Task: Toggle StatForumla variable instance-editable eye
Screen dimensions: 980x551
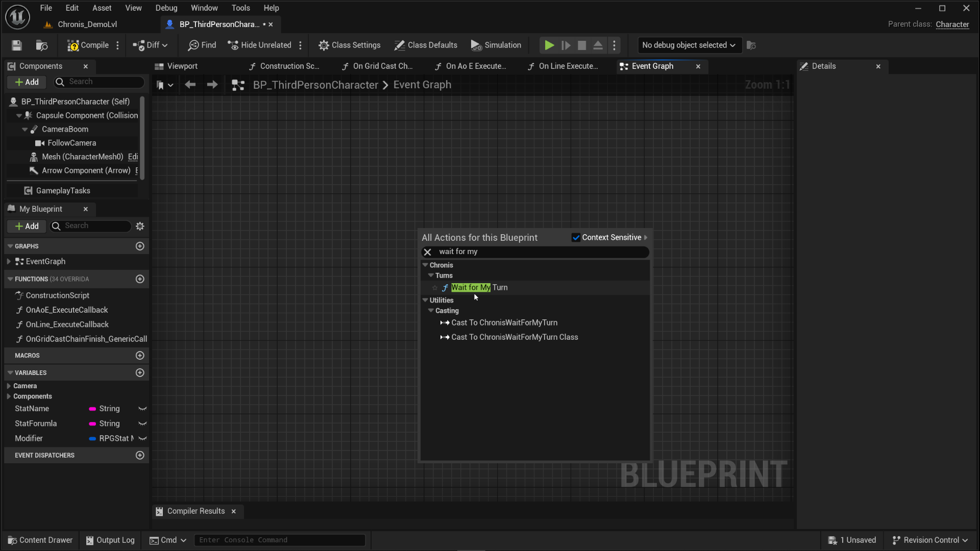Action: click(x=142, y=424)
